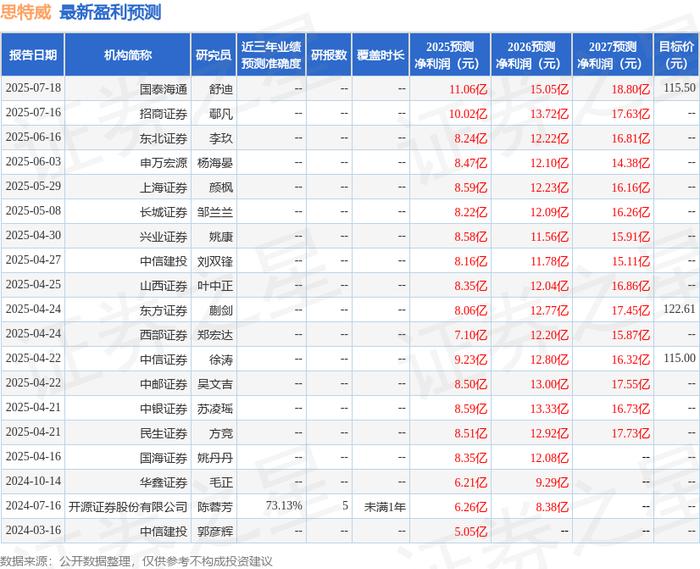Click the 思特威 stock name title
Image resolution: width=700 pixels, height=569 pixels.
(26, 12)
